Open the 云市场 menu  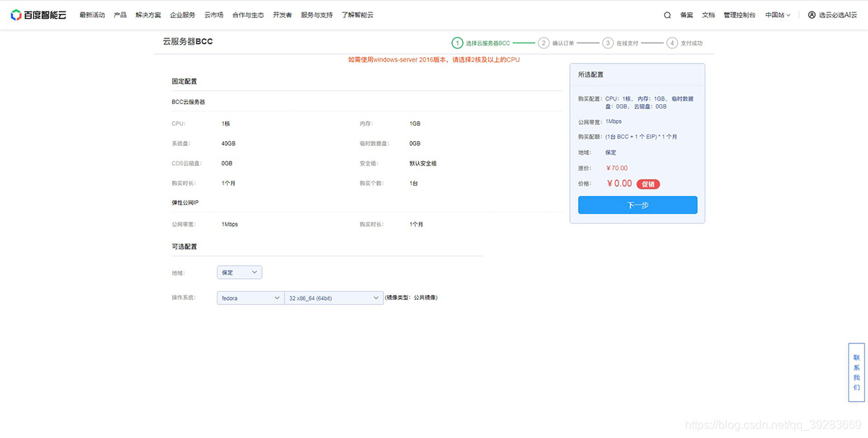coord(213,14)
